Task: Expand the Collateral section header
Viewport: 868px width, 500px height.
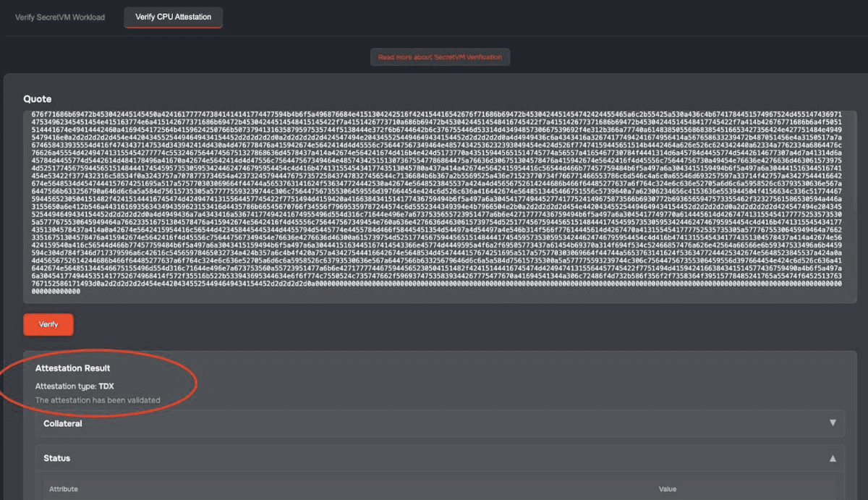Action: [434, 423]
